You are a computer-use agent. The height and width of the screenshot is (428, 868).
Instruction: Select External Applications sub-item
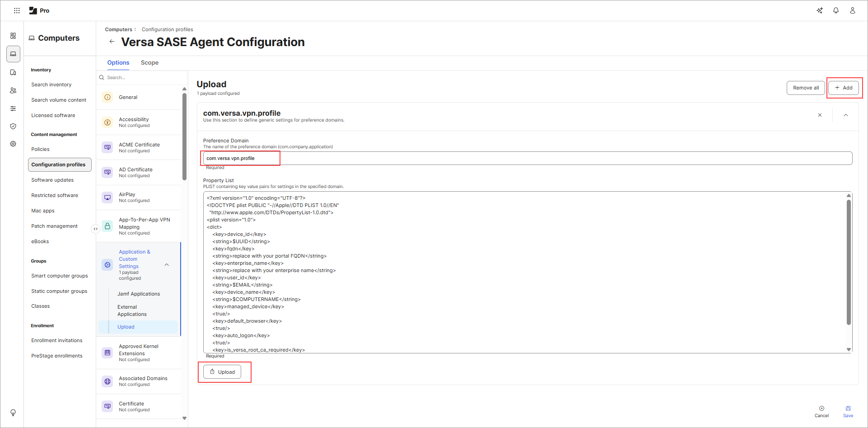(x=132, y=310)
